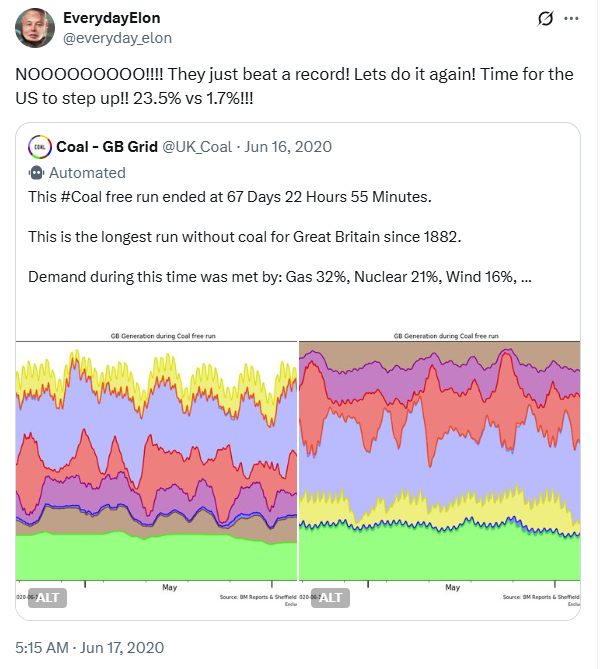The height and width of the screenshot is (669, 601).
Task: Click the robot icon beside Automated
Action: tap(37, 173)
